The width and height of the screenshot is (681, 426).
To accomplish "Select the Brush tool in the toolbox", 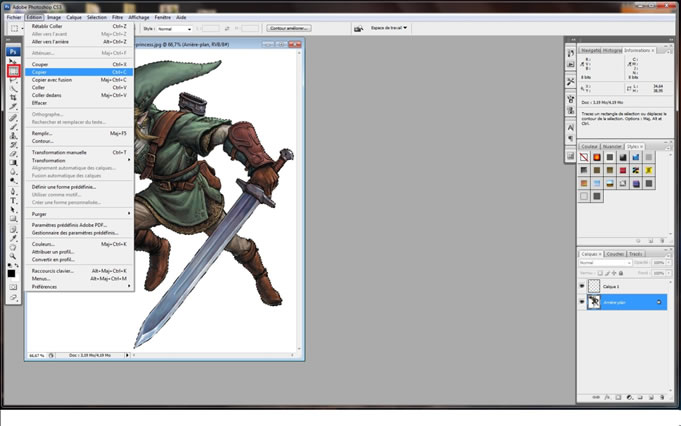I will (x=13, y=127).
